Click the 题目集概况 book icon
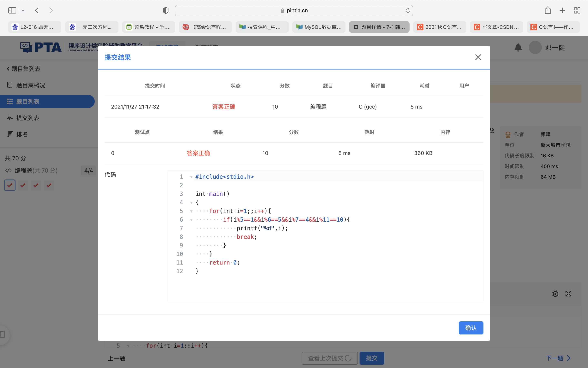Viewport: 588px width, 368px height. pyautogui.click(x=10, y=85)
